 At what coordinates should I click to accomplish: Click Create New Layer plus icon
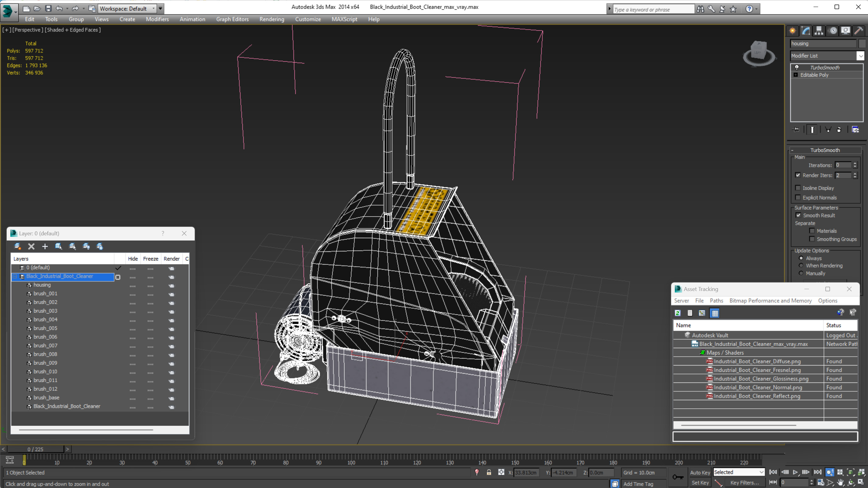(x=45, y=247)
